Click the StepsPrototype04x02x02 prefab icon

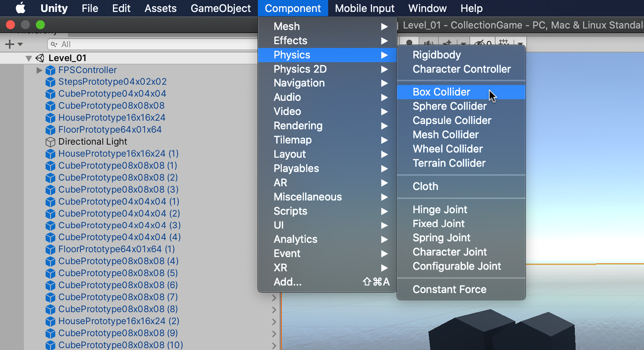pos(50,82)
